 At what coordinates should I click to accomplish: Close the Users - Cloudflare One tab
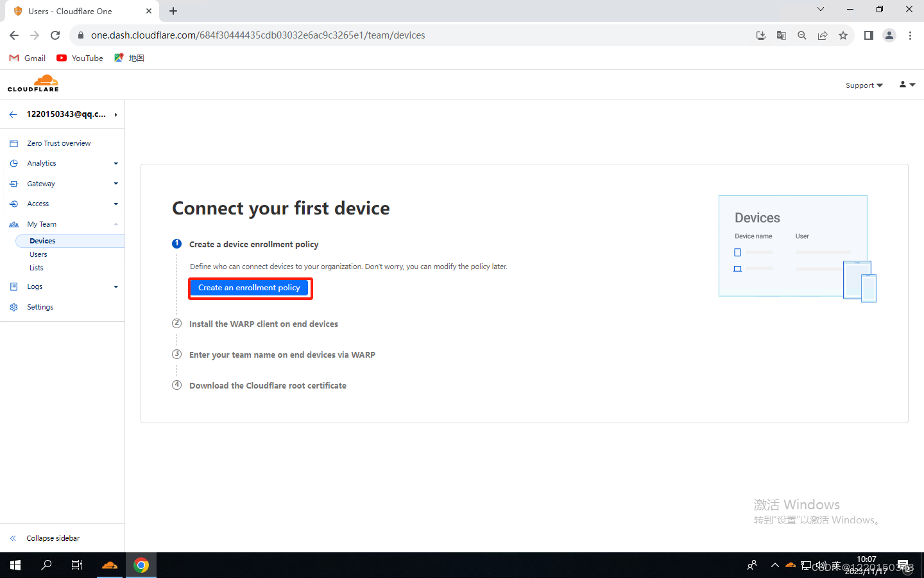[x=149, y=11]
